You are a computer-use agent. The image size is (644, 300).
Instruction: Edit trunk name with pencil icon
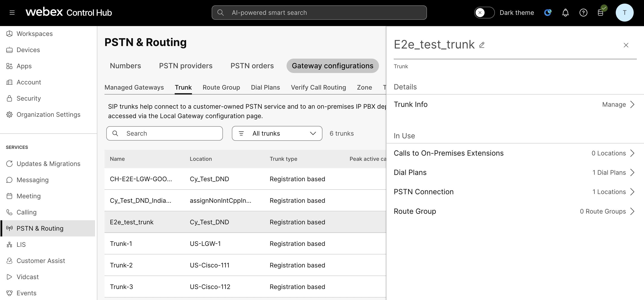tap(482, 45)
